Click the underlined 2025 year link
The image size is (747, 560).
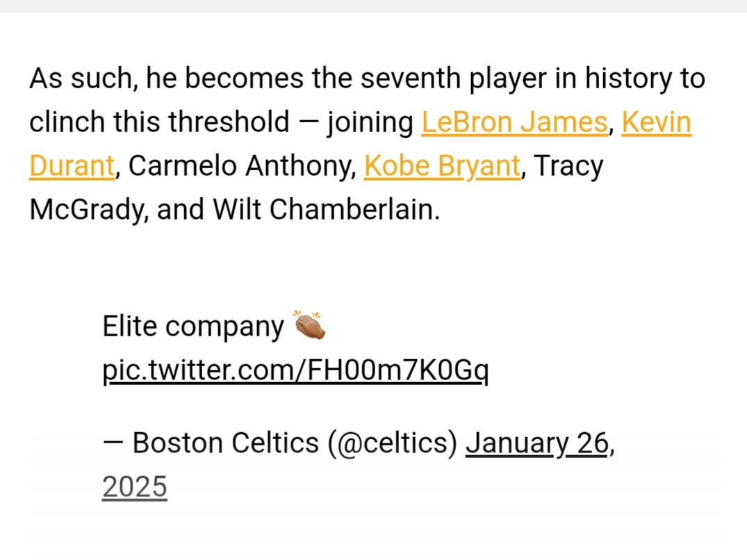pyautogui.click(x=134, y=487)
